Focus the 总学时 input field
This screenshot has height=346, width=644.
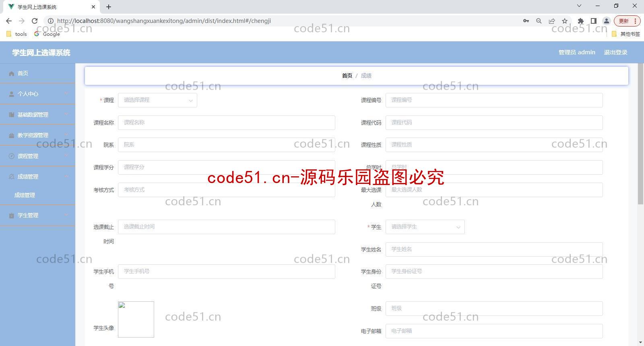tap(494, 167)
